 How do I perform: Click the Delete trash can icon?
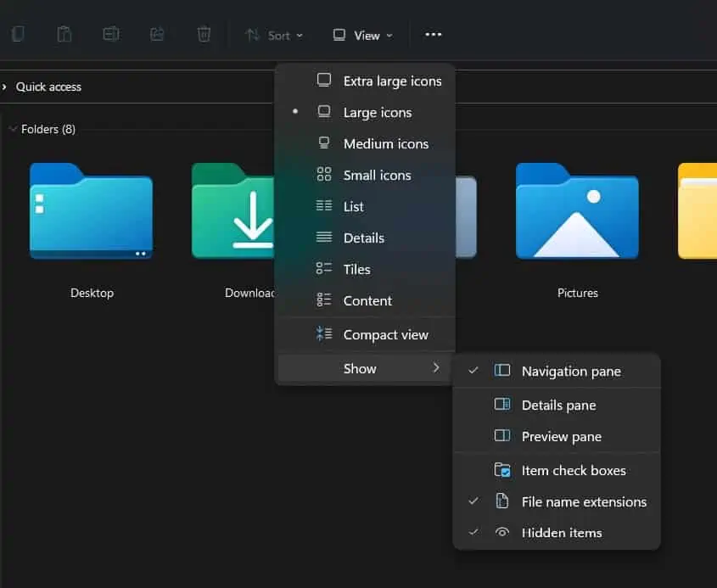click(204, 35)
